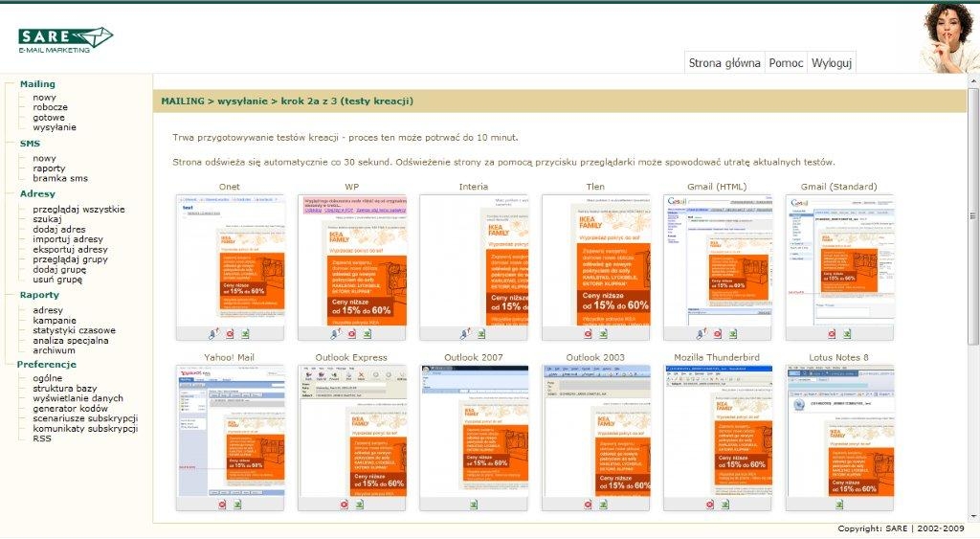This screenshot has height=539, width=980.
Task: Click the red icon under the WP preview
Action: [x=351, y=333]
